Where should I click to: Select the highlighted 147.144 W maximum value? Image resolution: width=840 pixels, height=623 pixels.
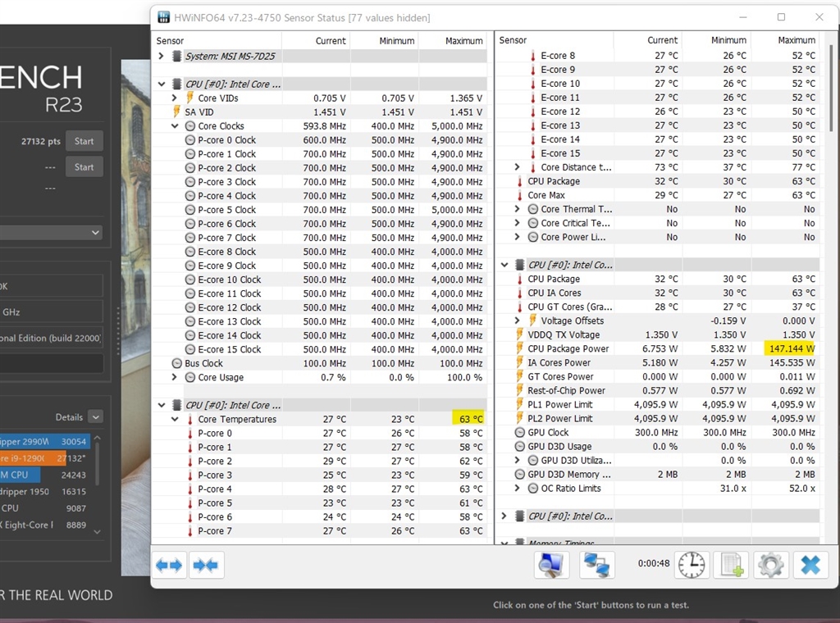[x=791, y=348]
